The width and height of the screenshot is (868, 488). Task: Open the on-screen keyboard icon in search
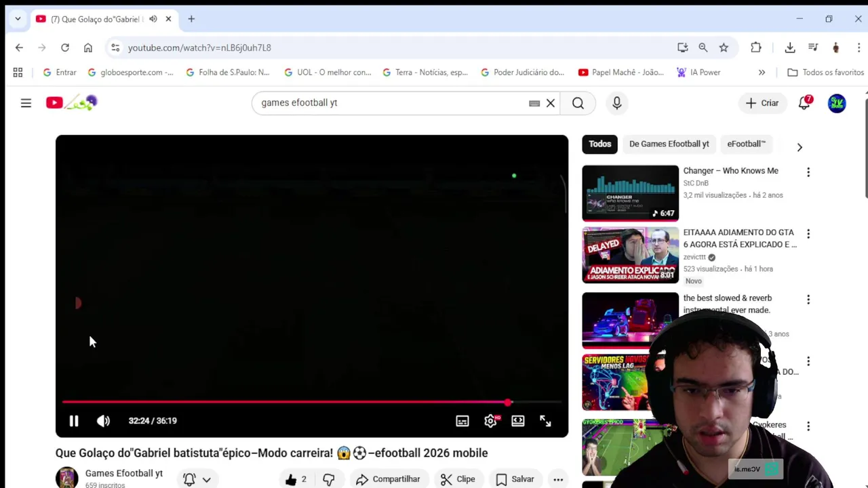click(x=534, y=103)
